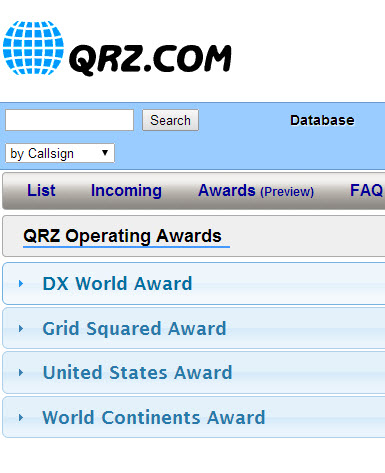
Task: Open the Awards (Preview) tab
Action: pyautogui.click(x=256, y=191)
